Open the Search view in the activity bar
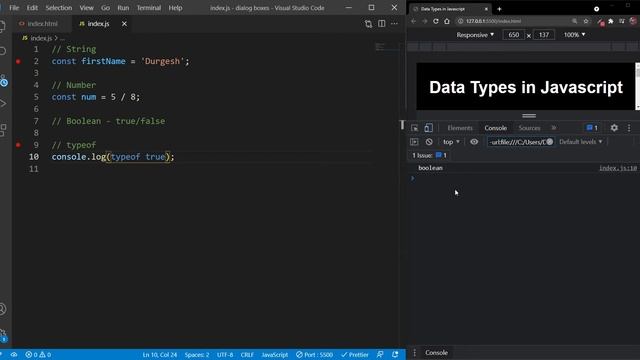640x360 pixels. (x=3, y=51)
